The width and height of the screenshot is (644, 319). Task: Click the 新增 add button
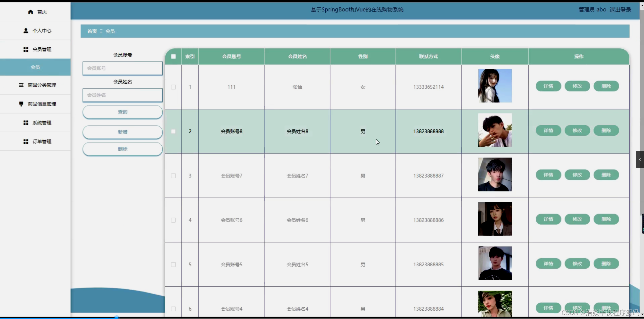click(x=122, y=132)
